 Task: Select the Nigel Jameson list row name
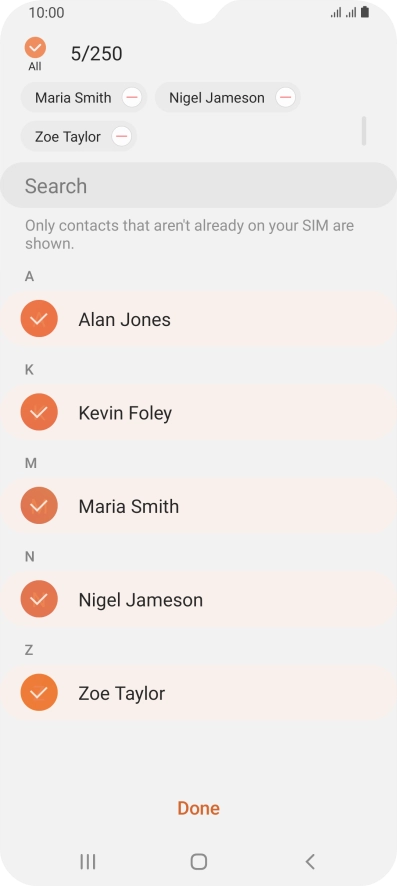[x=141, y=600]
